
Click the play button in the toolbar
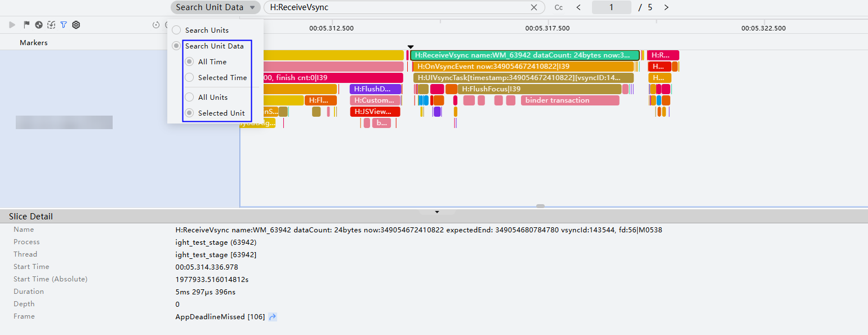[x=12, y=25]
